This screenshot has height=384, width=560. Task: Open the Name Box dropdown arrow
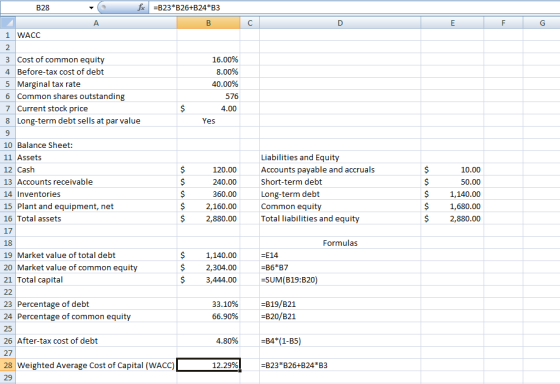point(91,8)
